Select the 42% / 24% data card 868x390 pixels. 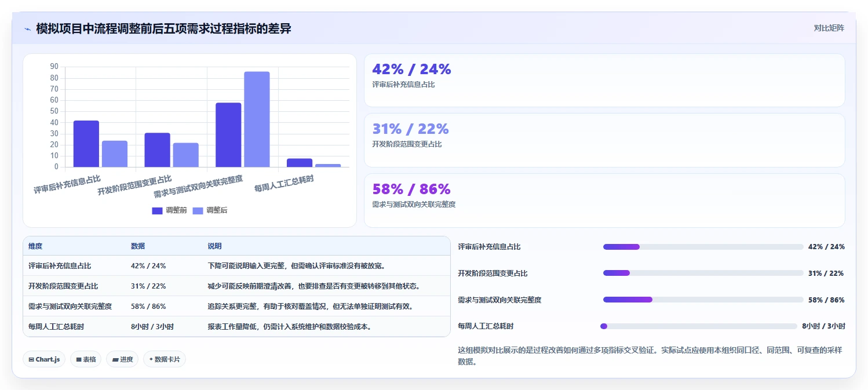tap(604, 80)
